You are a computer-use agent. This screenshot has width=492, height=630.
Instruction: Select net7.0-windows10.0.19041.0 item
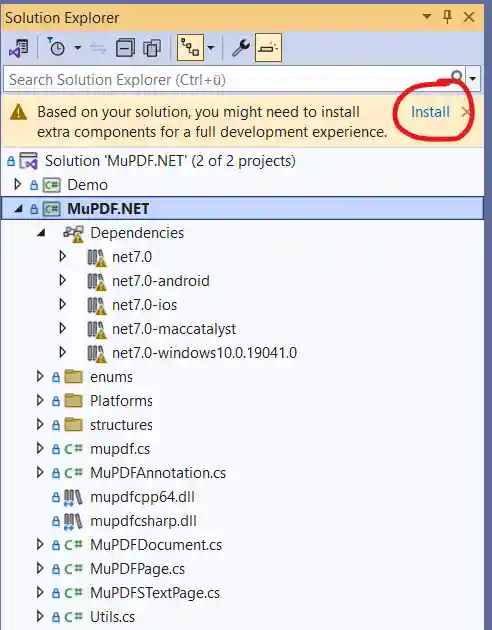(x=204, y=353)
